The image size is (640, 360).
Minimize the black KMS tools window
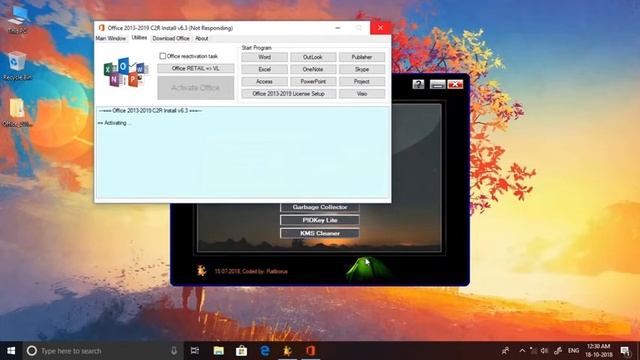437,84
